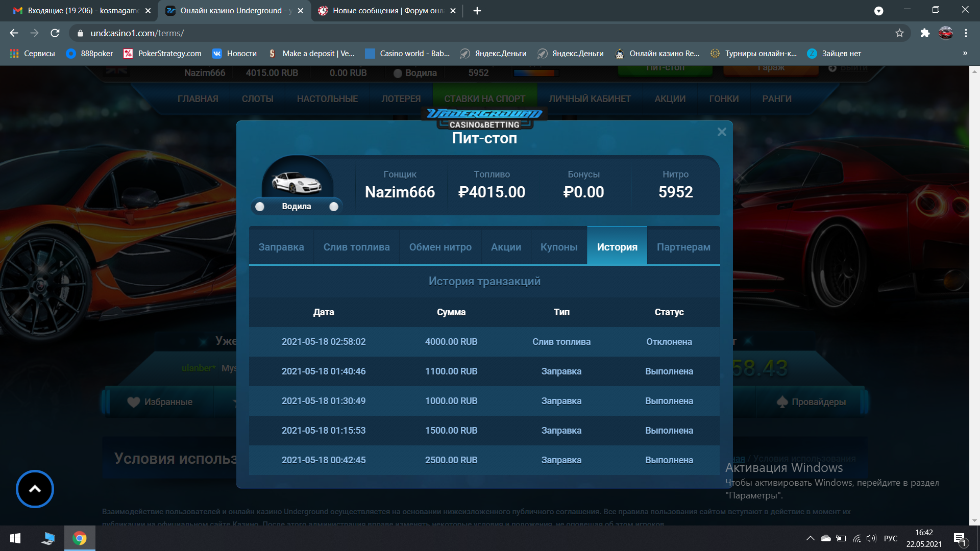
Task: Switch to Форум Новые сообщения tab
Action: pos(388,11)
